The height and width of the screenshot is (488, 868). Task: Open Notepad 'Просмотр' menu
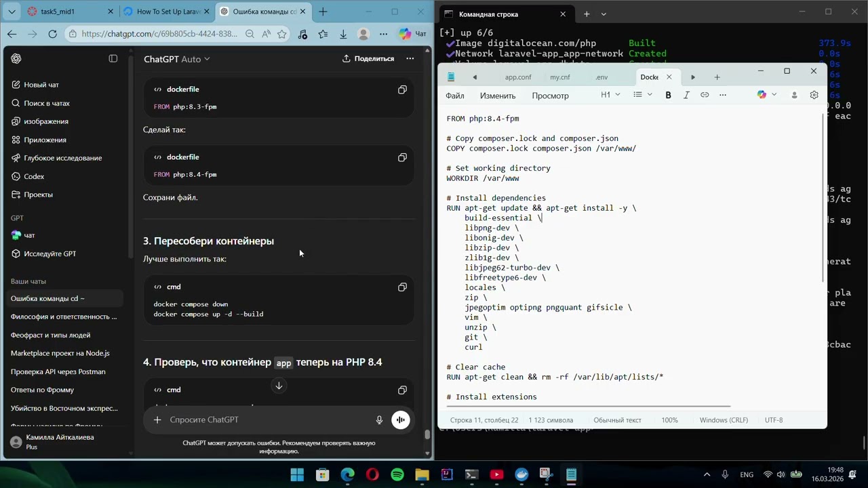coord(550,96)
